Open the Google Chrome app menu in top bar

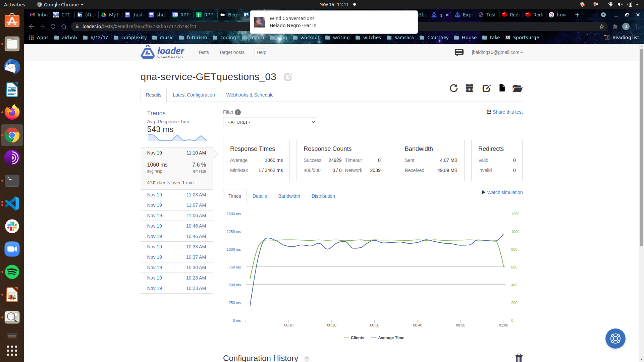(x=60, y=4)
